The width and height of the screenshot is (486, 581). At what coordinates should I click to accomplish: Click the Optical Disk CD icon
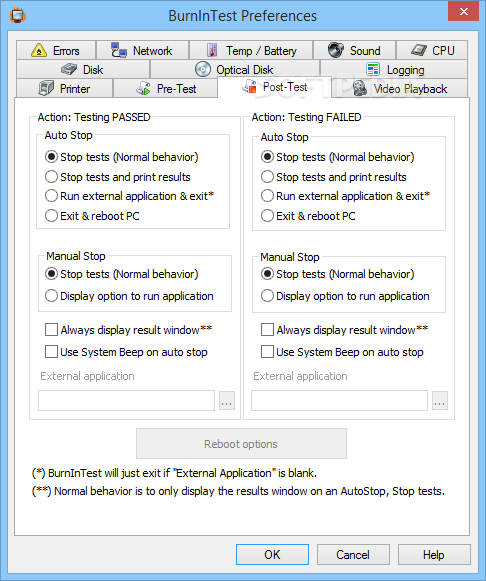203,69
